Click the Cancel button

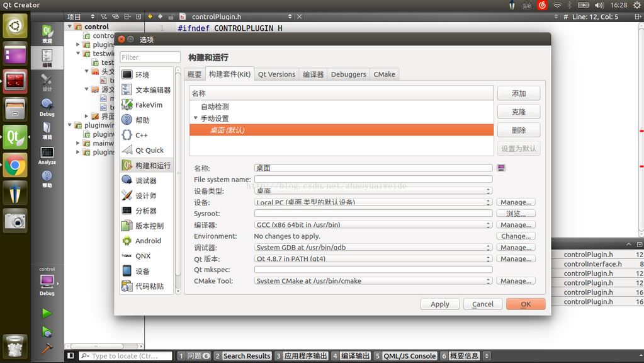[x=483, y=304]
